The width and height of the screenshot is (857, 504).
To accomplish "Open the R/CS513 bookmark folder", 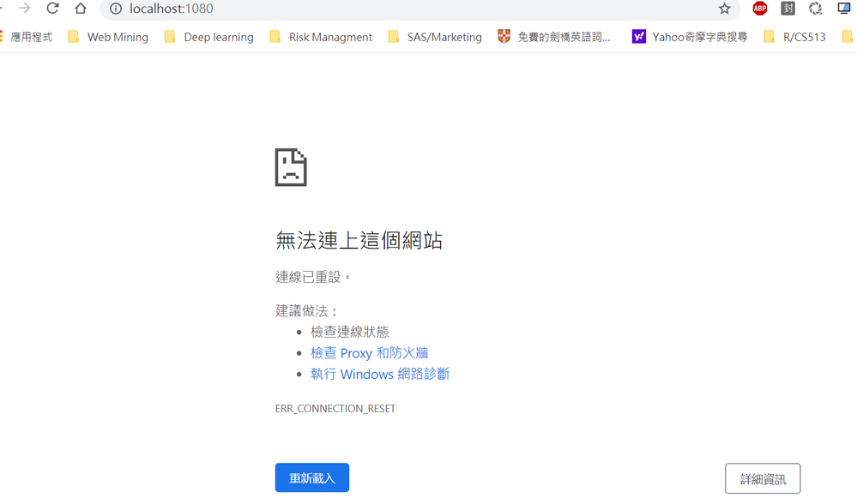I will [795, 37].
